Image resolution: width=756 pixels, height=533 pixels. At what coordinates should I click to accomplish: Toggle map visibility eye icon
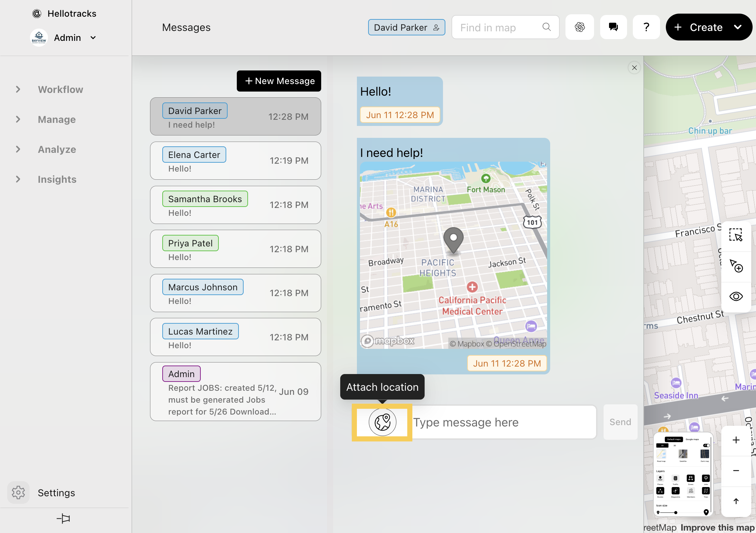[736, 296]
